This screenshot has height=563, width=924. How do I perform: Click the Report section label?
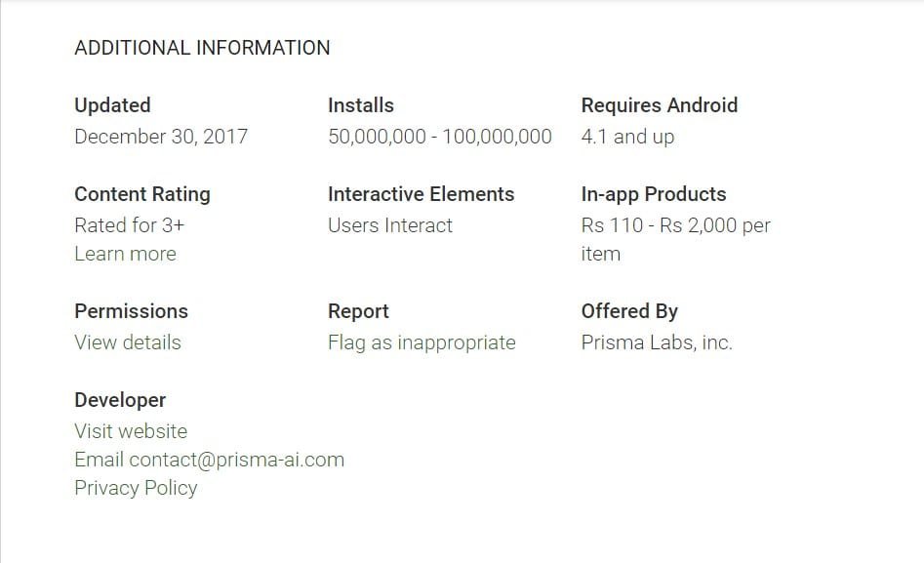(x=358, y=311)
